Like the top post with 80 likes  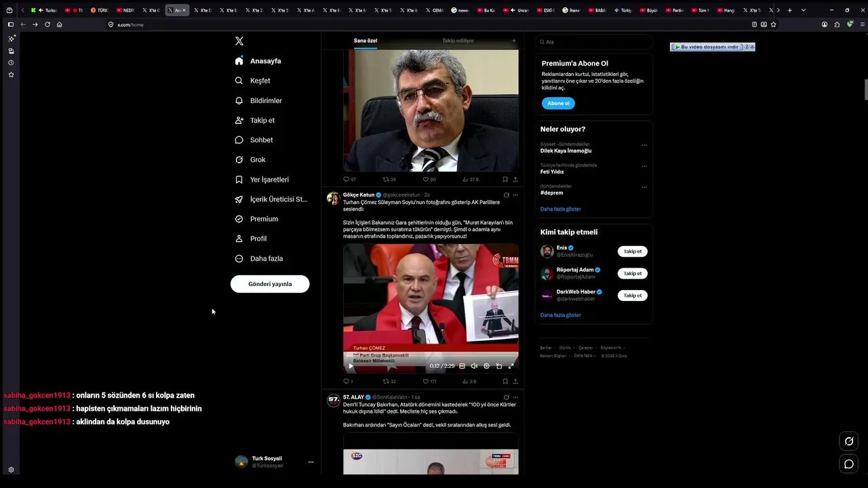429,180
